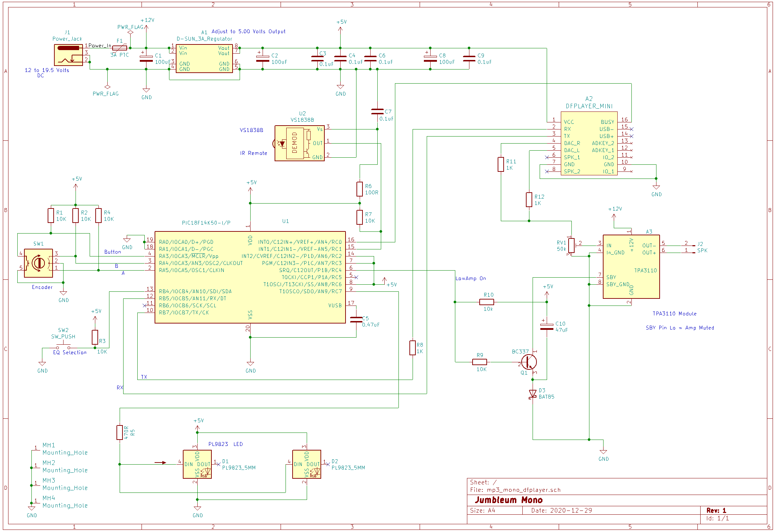Viewport: 774px width, 532px height.
Task: Select the 'Encoder' label under SW1
Action: pos(42,287)
